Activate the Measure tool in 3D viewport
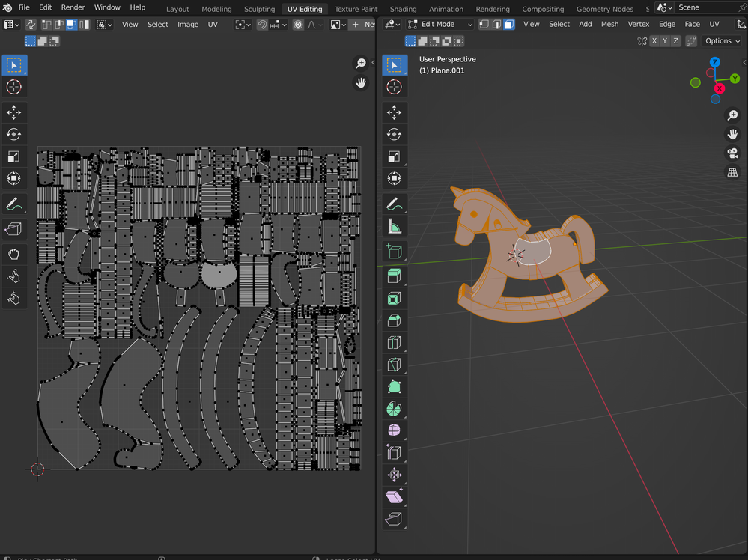748x560 pixels. [x=394, y=226]
